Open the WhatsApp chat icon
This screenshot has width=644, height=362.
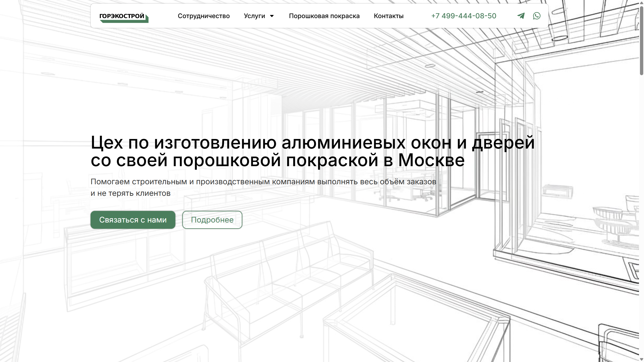click(537, 16)
